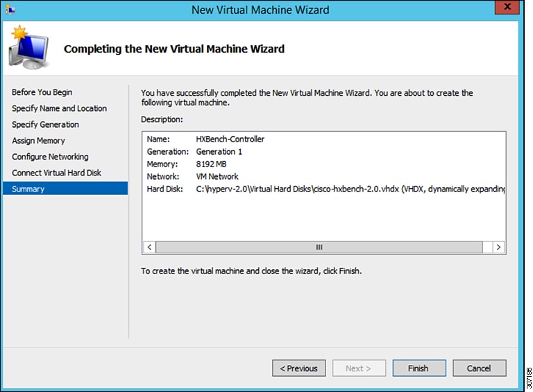Jump to Assign Memory step
The image size is (533, 392).
[38, 140]
